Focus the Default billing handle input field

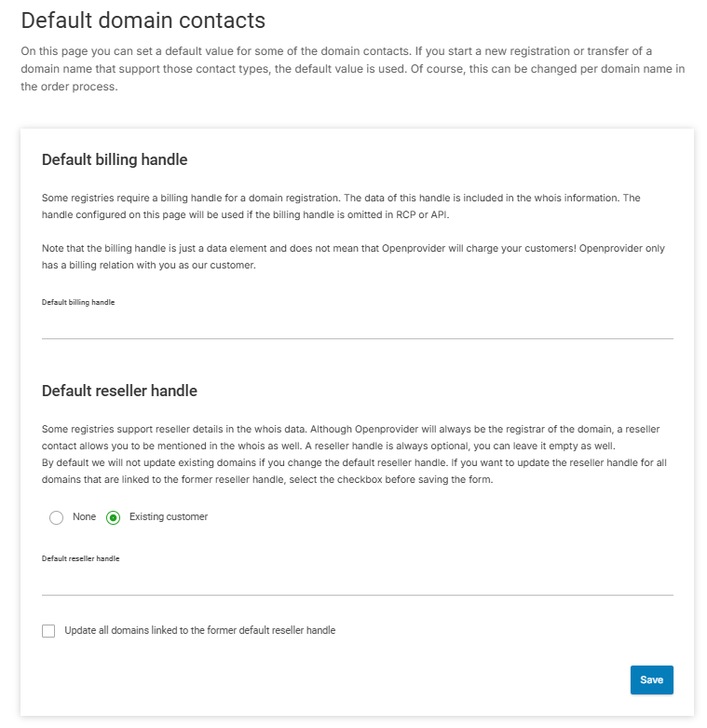[x=357, y=325]
